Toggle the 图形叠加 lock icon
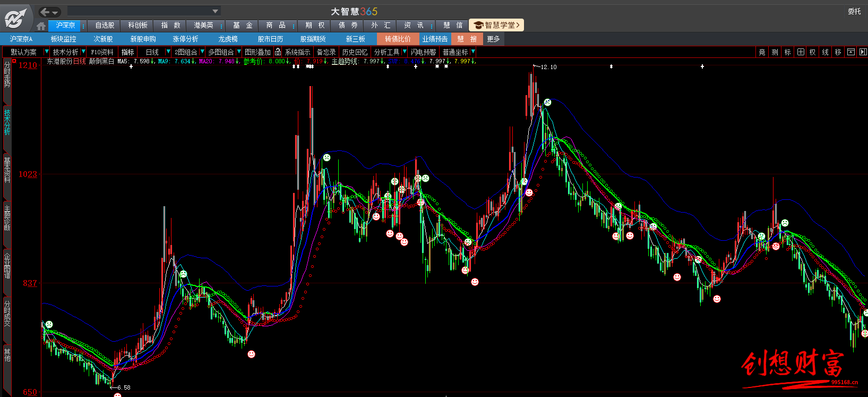This screenshot has width=868, height=397. 278,52
